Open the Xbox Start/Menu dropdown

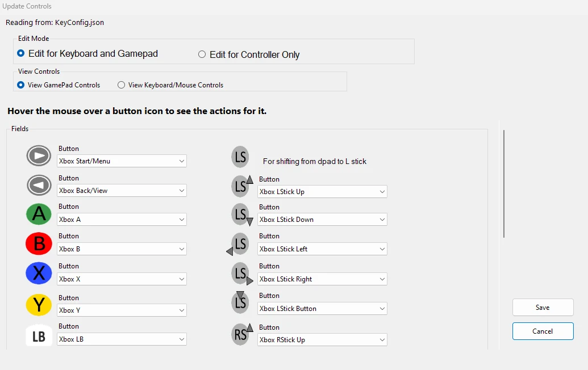122,161
